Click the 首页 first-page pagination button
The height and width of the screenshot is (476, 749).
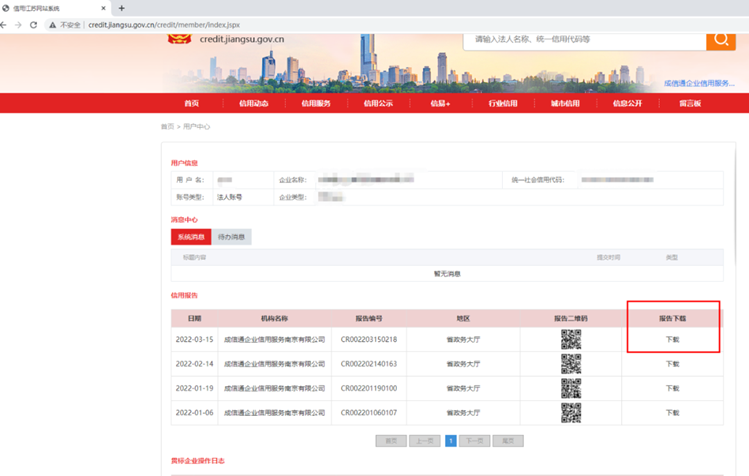pos(391,441)
